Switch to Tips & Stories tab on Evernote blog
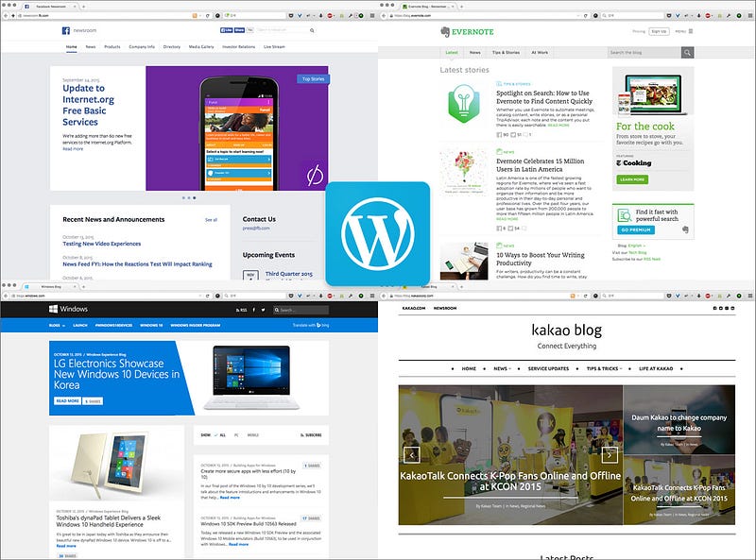The height and width of the screenshot is (560, 756). (x=506, y=53)
